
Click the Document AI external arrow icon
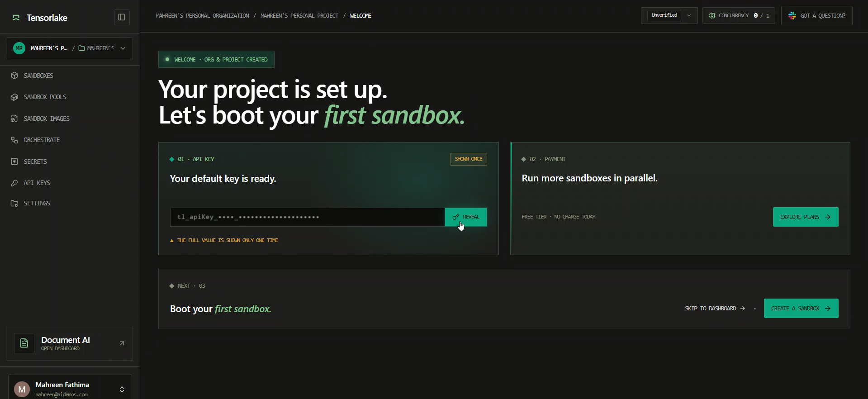tap(122, 343)
